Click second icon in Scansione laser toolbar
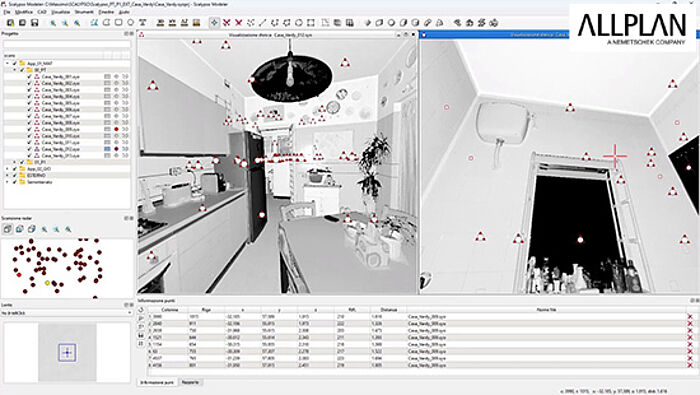 [x=20, y=229]
